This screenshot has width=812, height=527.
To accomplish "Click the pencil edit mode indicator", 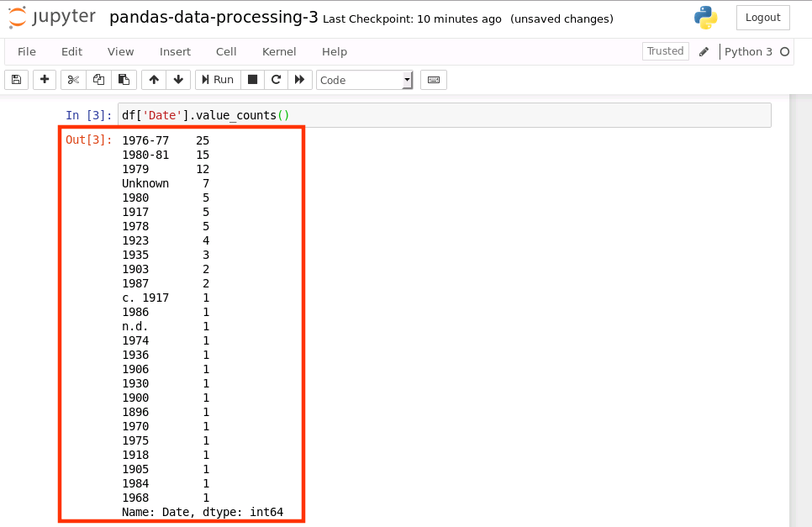I will (x=704, y=52).
